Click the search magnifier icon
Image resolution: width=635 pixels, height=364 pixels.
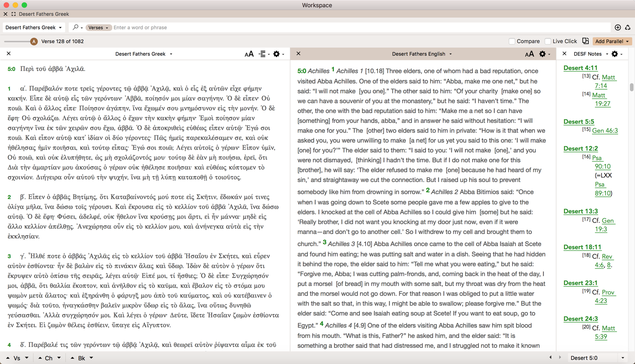pos(75,27)
